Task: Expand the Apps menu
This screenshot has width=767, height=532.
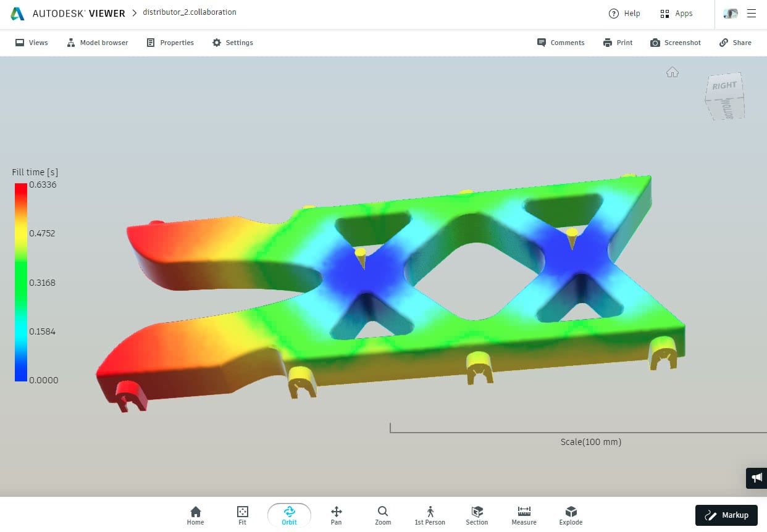Action: click(676, 14)
